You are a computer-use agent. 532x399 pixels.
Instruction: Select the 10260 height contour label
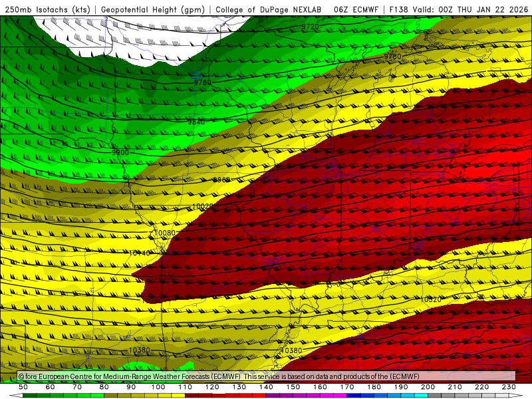152,301
